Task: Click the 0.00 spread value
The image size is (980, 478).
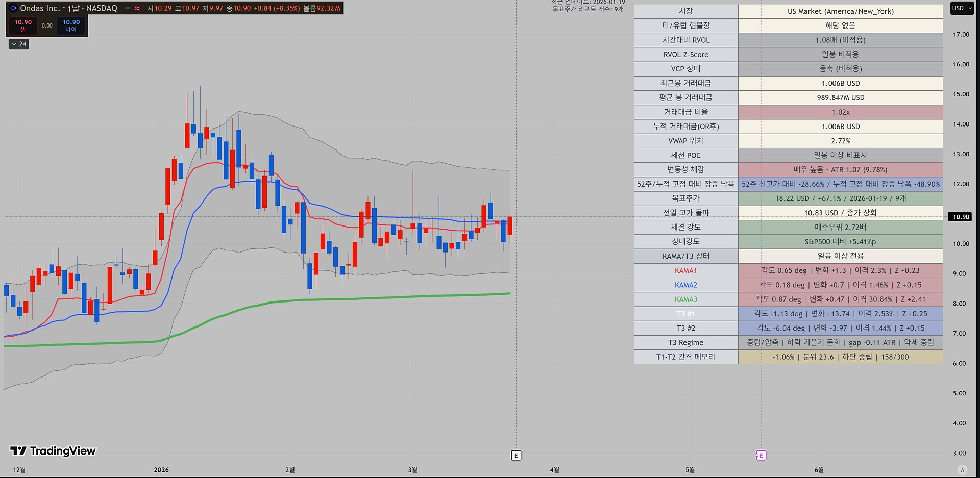Action: [x=47, y=26]
